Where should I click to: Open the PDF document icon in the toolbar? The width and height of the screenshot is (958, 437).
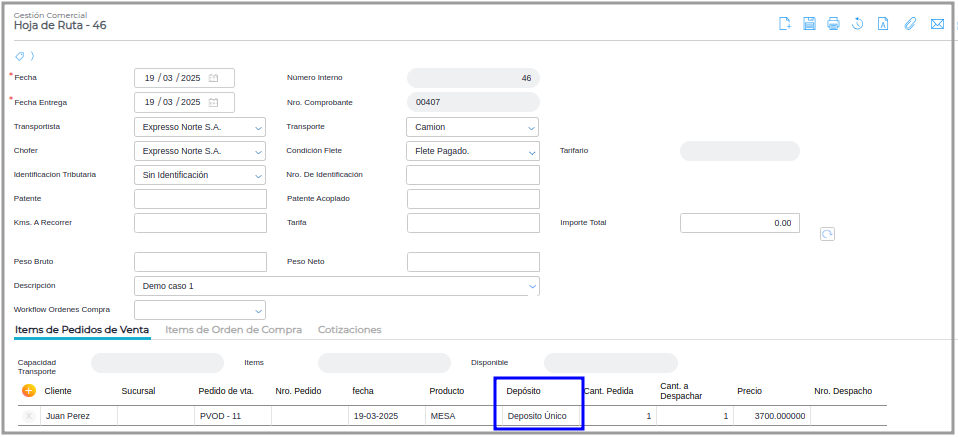click(x=883, y=24)
